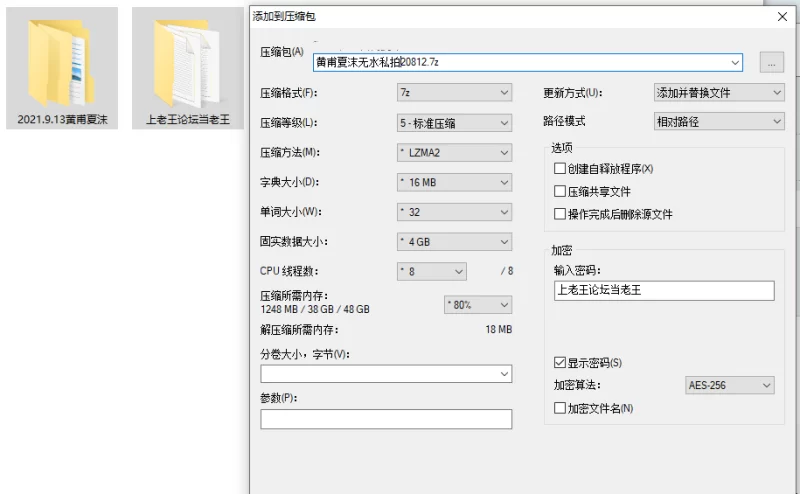This screenshot has height=494, width=800.
Task: Enable 加密文件名 checkbox
Action: pyautogui.click(x=560, y=408)
